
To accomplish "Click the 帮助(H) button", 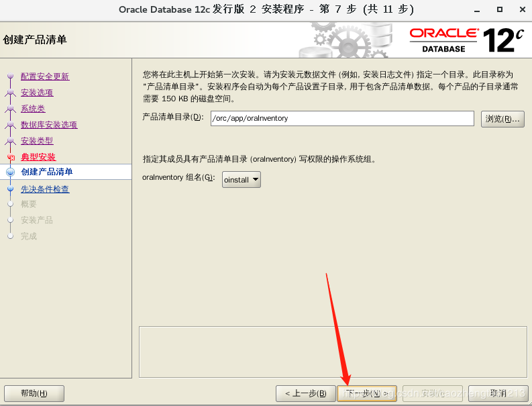I will pyautogui.click(x=34, y=393).
